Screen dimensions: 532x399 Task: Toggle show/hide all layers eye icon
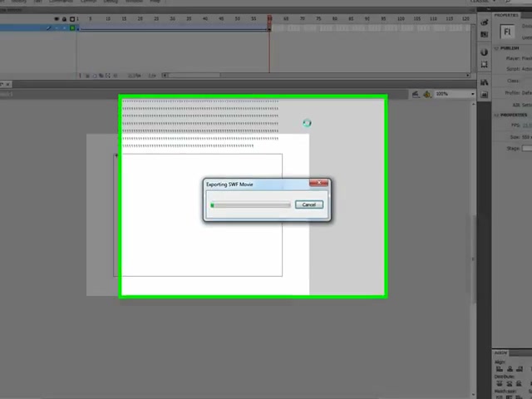coord(57,19)
